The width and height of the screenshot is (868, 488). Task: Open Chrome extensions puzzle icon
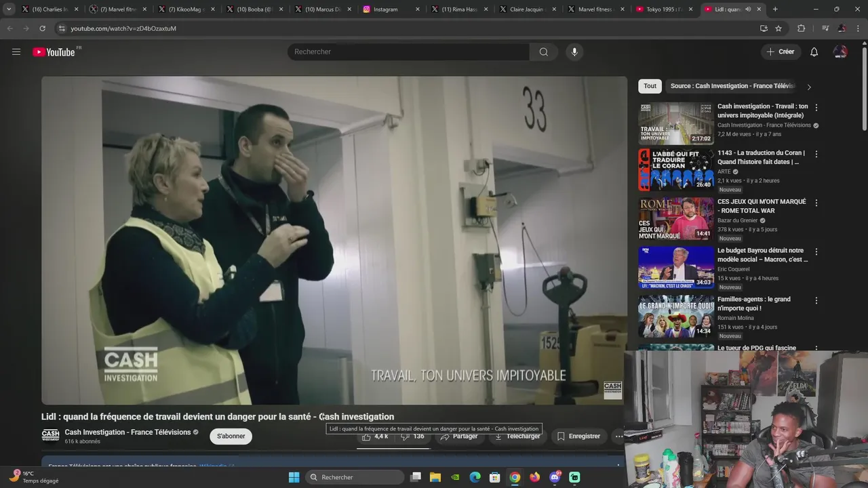click(x=802, y=28)
